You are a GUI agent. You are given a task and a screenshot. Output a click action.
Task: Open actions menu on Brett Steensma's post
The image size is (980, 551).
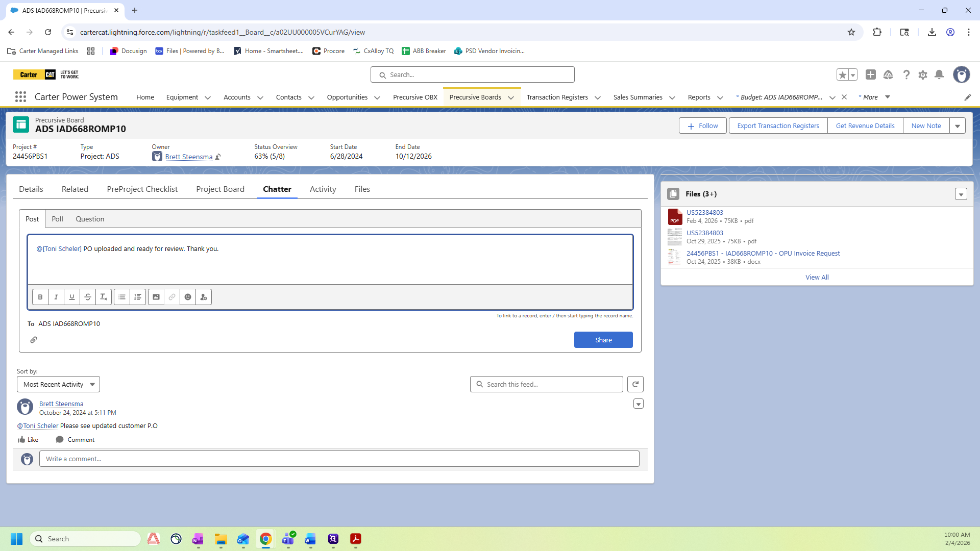tap(638, 404)
